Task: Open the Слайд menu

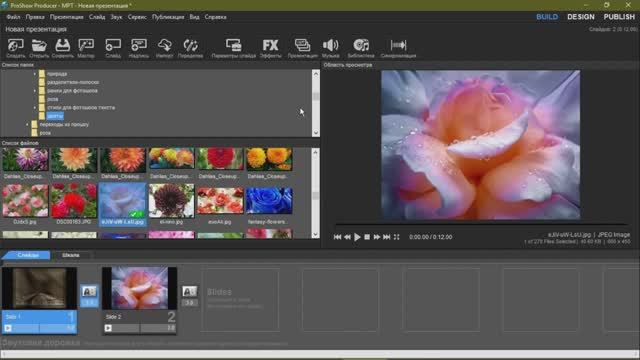Action: click(97, 17)
